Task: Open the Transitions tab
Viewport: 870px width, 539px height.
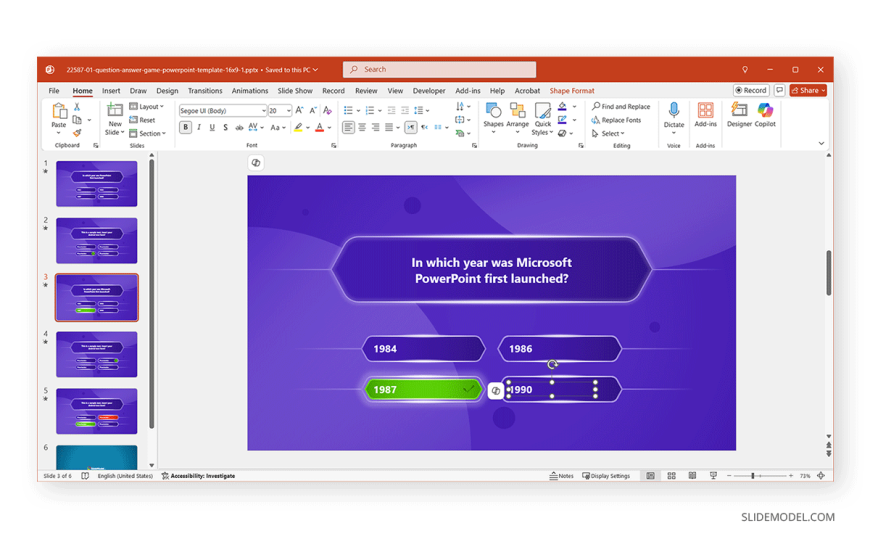Action: tap(205, 90)
